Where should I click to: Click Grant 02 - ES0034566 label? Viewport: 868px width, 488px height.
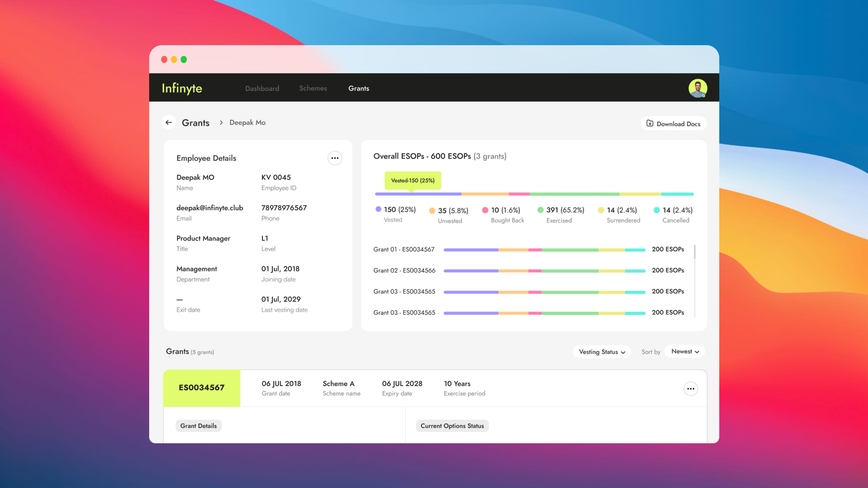[404, 270]
